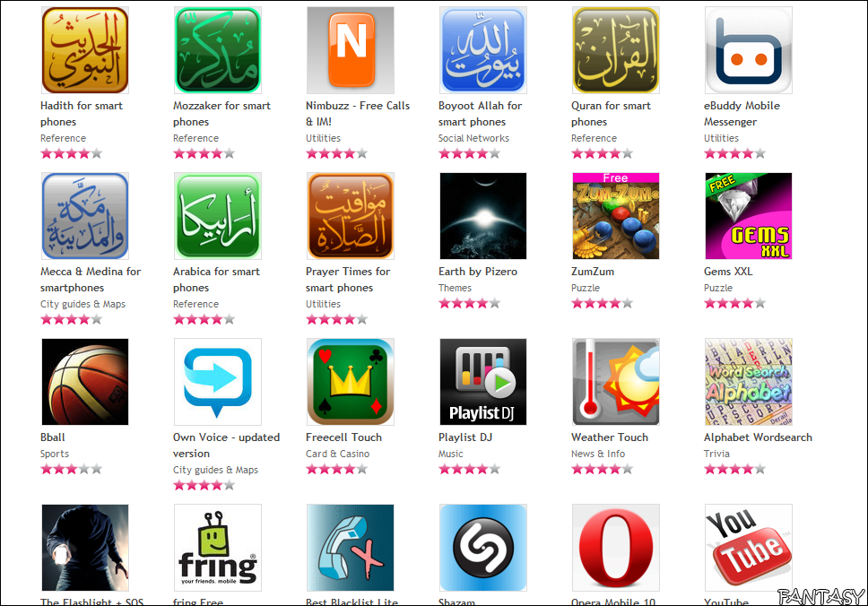Click the star rating under Bball

[72, 470]
